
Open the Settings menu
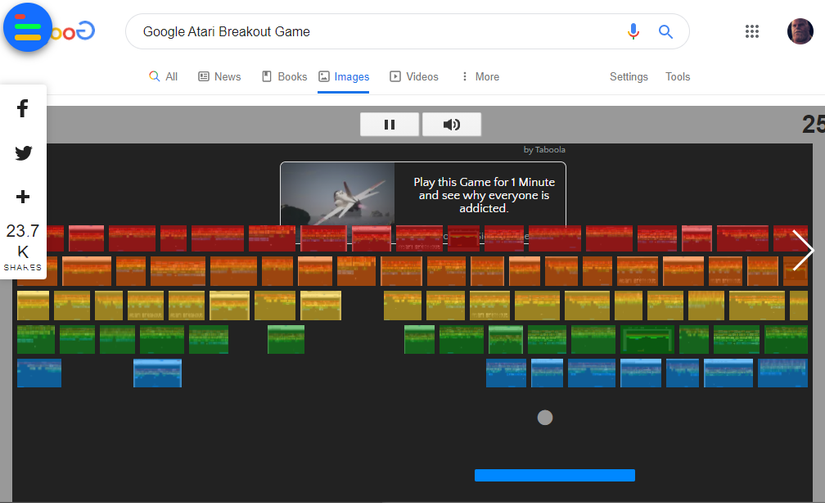coord(629,77)
